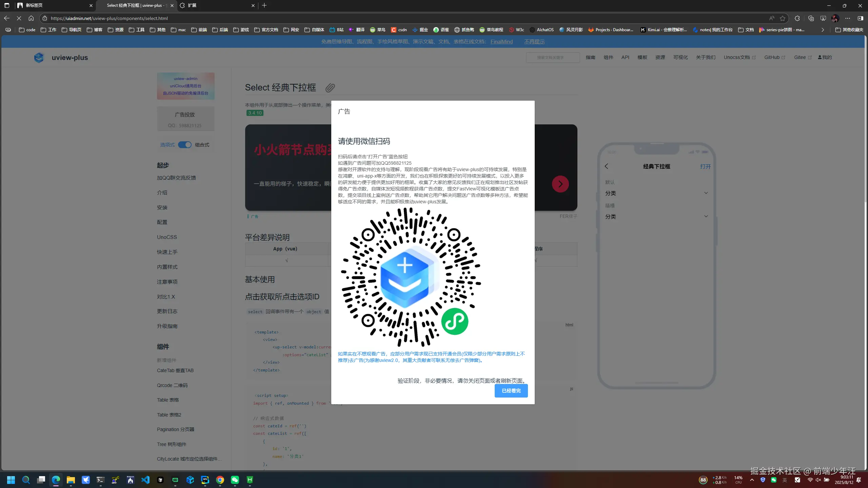This screenshot has height=488, width=868.
Task: Click the uview-plus logo icon
Action: [x=39, y=58]
